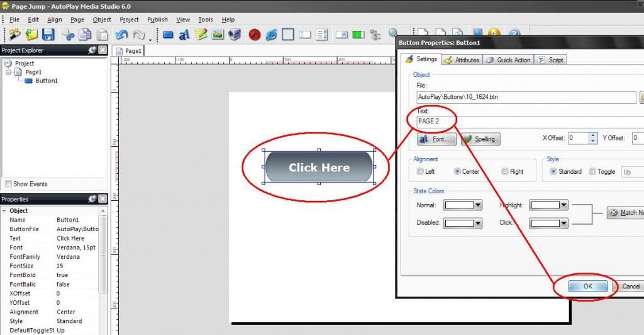Collapse the Page1 tree node
644x335 pixels.
click(x=9, y=72)
